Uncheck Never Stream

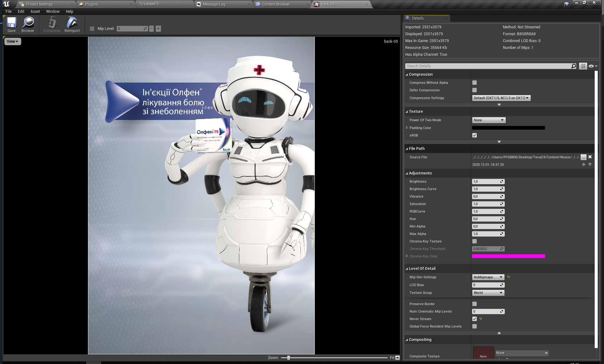(475, 319)
